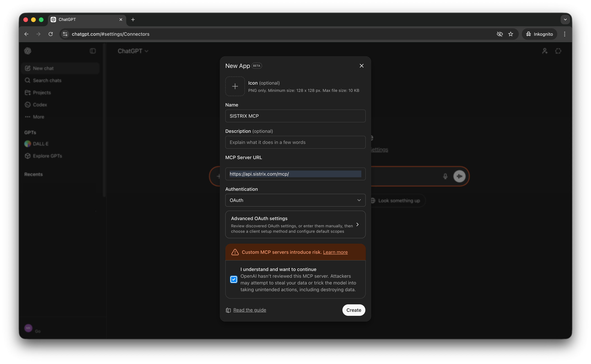The height and width of the screenshot is (364, 591).
Task: Click into the Description field
Action: [x=295, y=142]
